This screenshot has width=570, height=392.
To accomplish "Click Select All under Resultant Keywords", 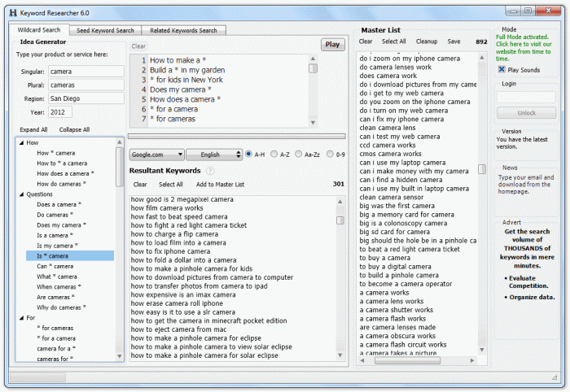I will point(170,185).
